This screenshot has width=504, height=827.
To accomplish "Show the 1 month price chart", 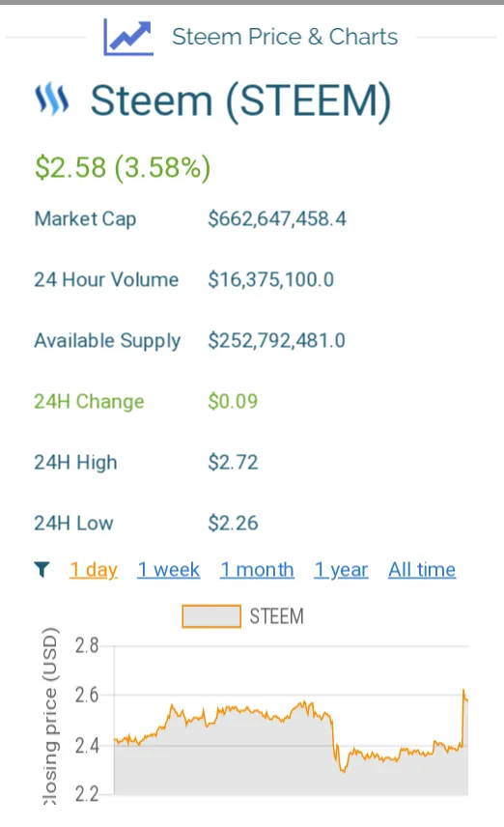I will [257, 570].
